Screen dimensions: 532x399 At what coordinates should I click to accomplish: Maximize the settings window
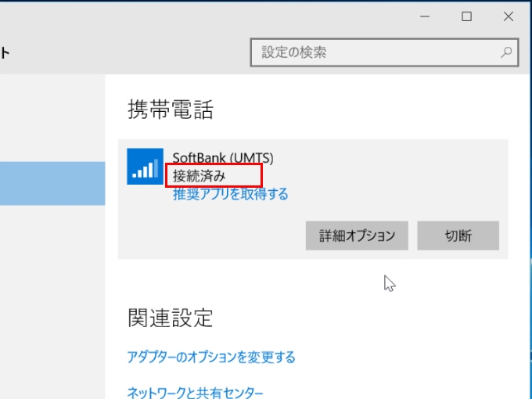click(x=466, y=16)
